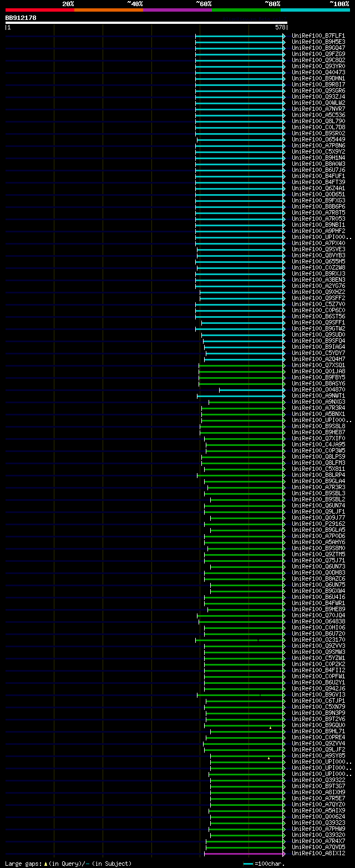355x868 pixels.
Task: Select the UniRef100_C5Z7V0 label
Action: tap(318, 304)
